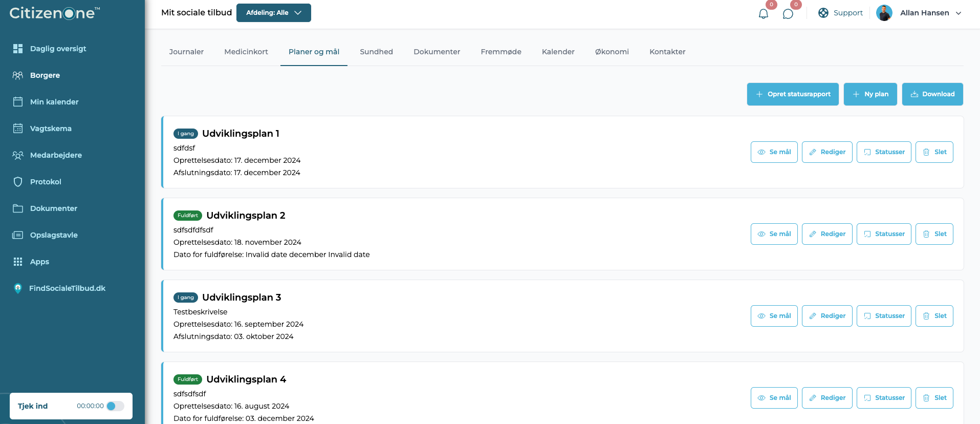This screenshot has height=424, width=980.
Task: Edit Udviklingsplan 2 with Rediger
Action: click(x=827, y=234)
